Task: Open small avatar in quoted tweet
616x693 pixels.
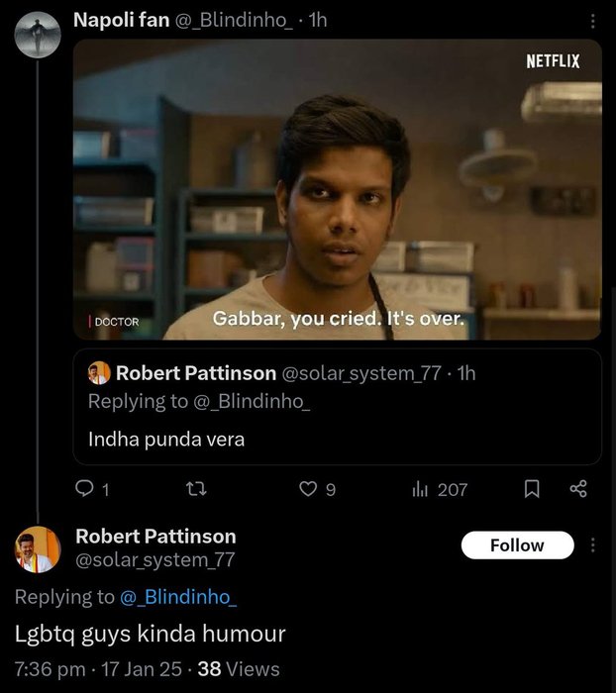Action: coord(98,373)
